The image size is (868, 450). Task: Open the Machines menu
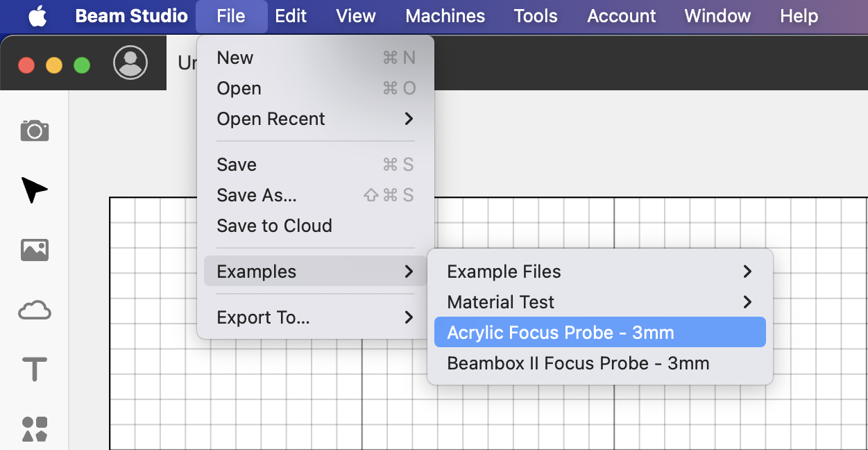[x=445, y=16]
